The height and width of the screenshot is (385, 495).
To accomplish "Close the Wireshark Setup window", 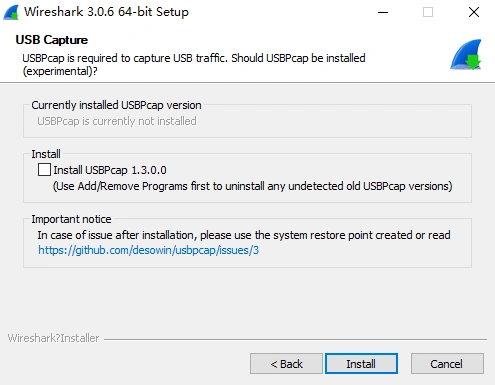I will tap(473, 12).
